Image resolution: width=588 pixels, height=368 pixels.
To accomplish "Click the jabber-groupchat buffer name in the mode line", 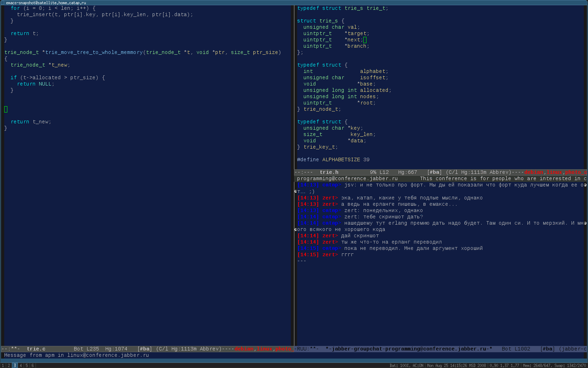I will tap(409, 349).
